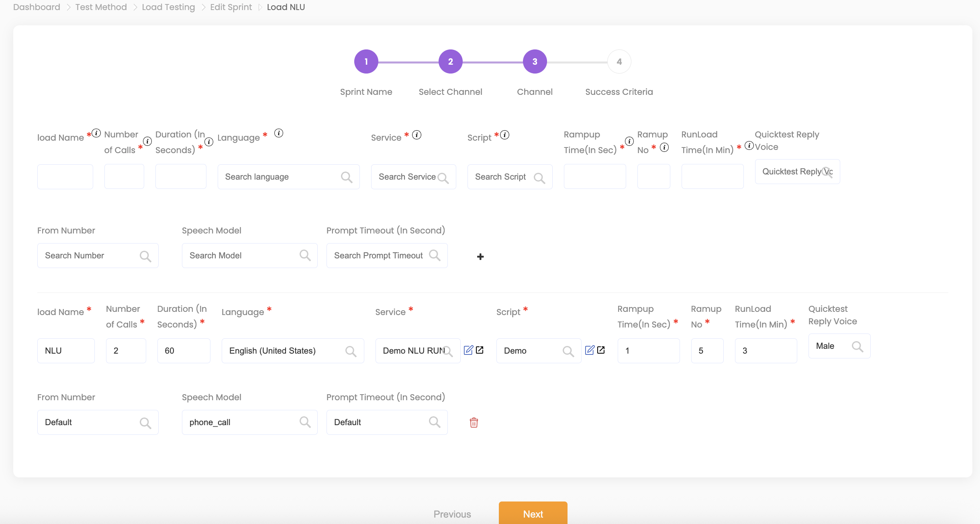
Task: Click the orange Next button
Action: (533, 514)
